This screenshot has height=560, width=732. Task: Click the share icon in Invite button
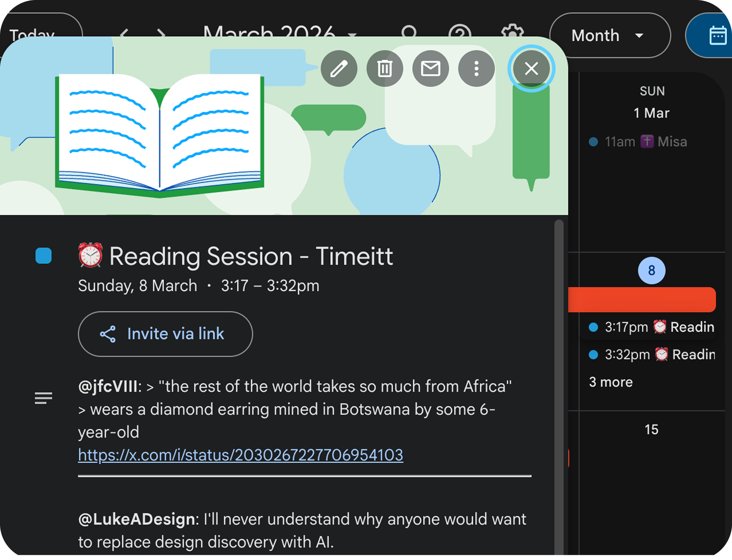tap(108, 334)
